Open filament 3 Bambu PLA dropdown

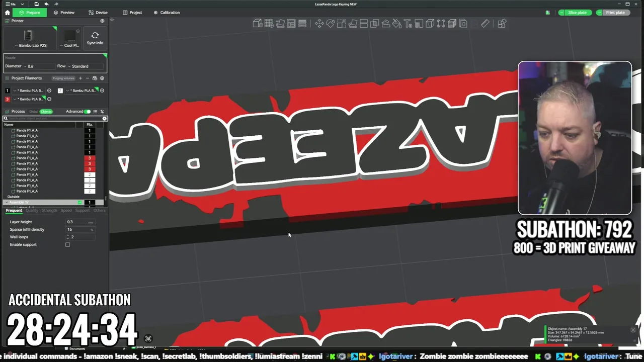pyautogui.click(x=28, y=99)
